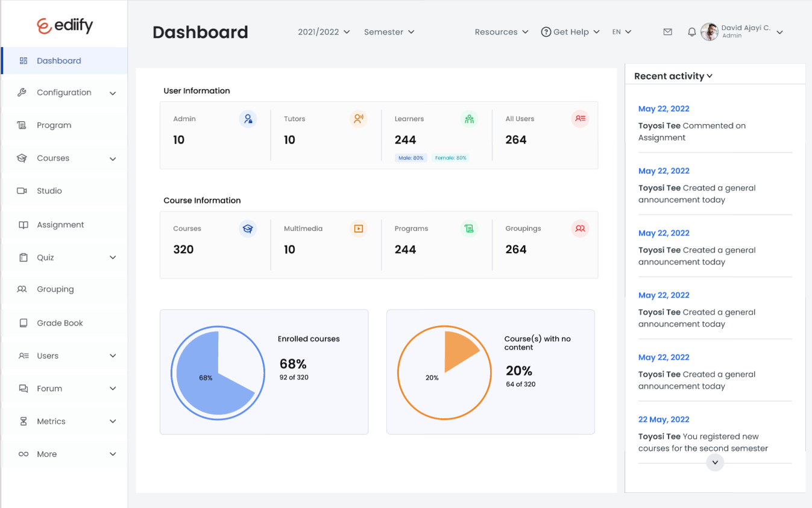Image resolution: width=812 pixels, height=508 pixels.
Task: Click the ediify logo in top left
Action: click(63, 25)
